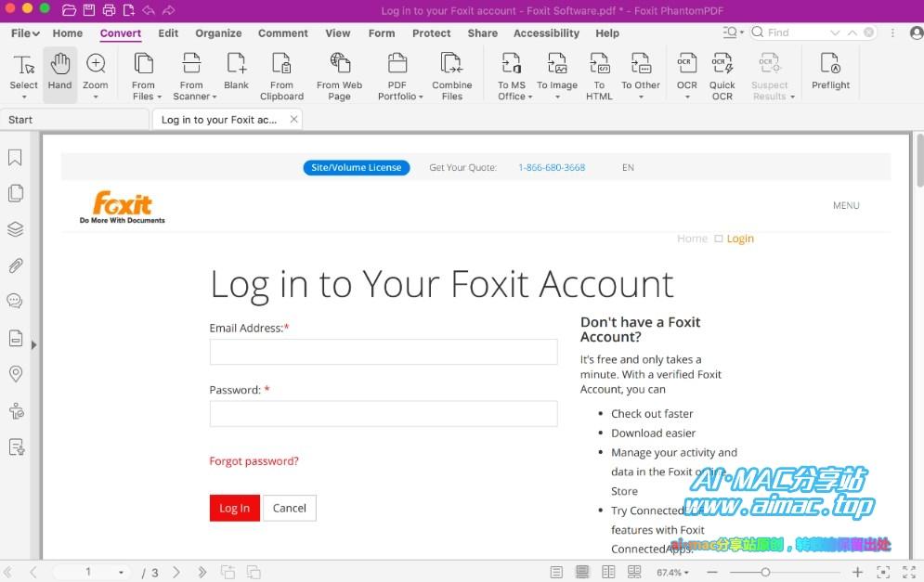Create PDF From Web Page
This screenshot has height=582, width=924.
(x=340, y=76)
